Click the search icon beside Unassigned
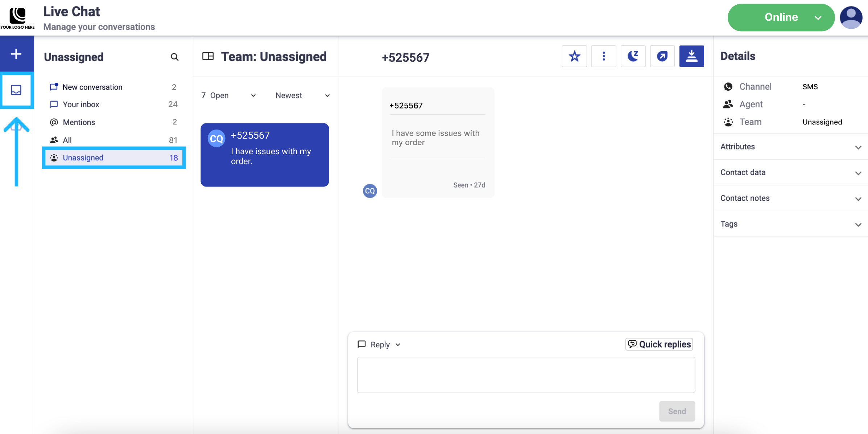This screenshot has height=434, width=868. point(174,57)
